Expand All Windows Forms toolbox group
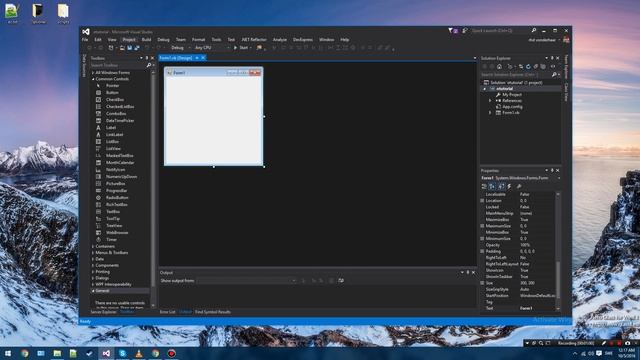The image size is (640, 360). click(93, 73)
